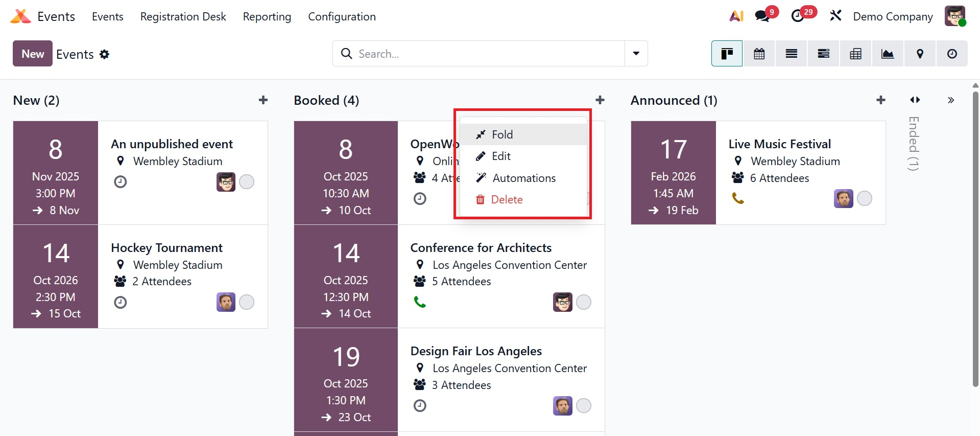The height and width of the screenshot is (436, 980).
Task: Choose Delete from the column menu
Action: [x=506, y=199]
